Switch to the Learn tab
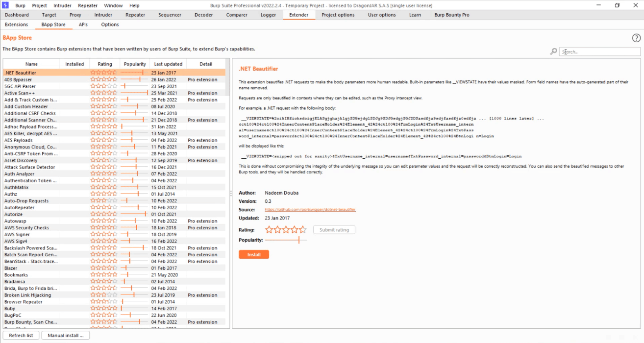 (415, 15)
